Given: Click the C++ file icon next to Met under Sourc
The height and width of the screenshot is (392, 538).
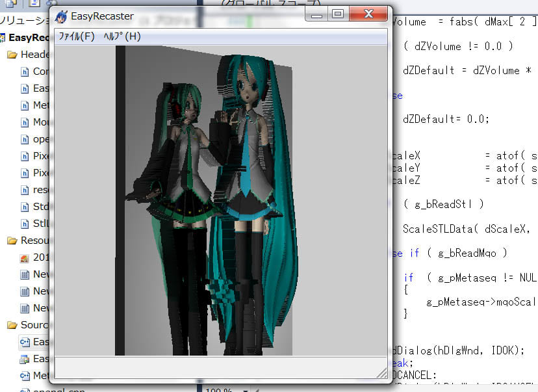Looking at the screenshot, I should coord(25,376).
